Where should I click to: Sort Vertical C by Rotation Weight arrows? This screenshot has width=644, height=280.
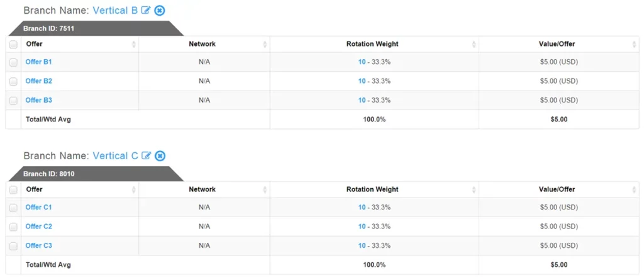(x=474, y=189)
